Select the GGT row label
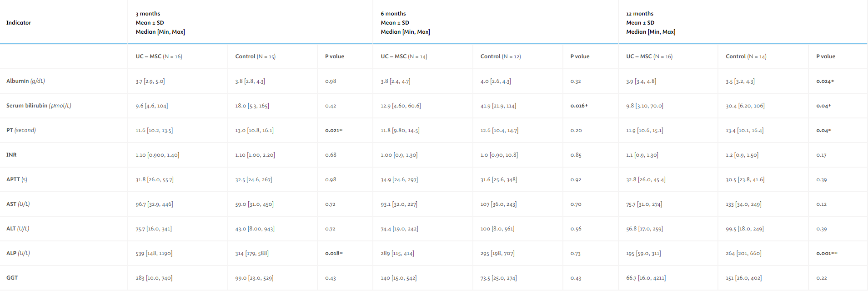 pyautogui.click(x=12, y=278)
